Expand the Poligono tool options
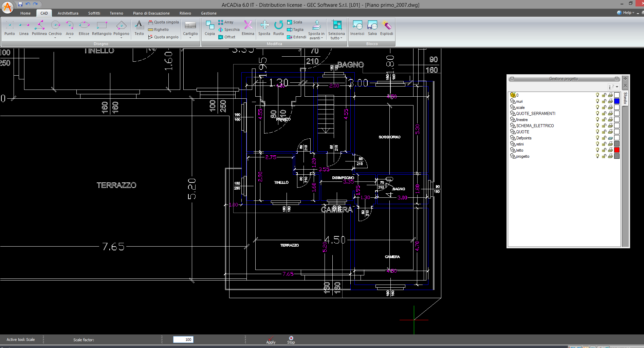 point(121,38)
